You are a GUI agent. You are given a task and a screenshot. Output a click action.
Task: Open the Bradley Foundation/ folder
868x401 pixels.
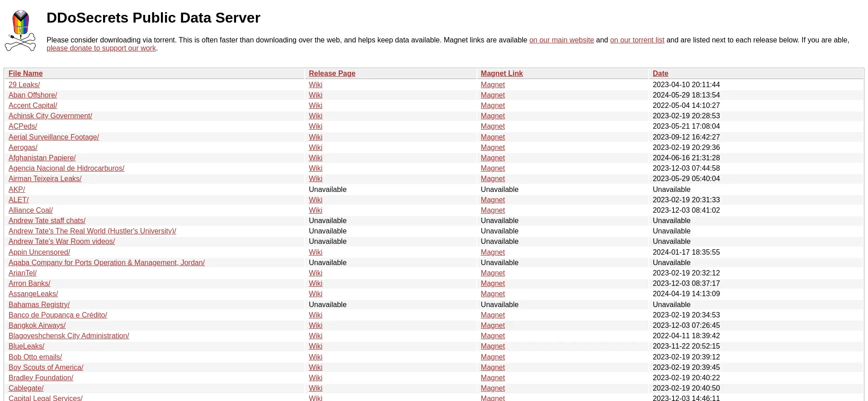[x=41, y=378]
